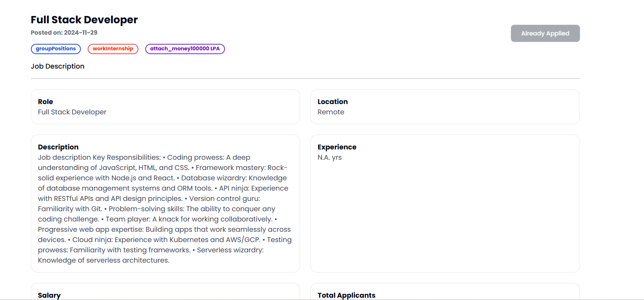The image size is (644, 300).
Task: Click the Full Stack Developer page title
Action: (84, 20)
